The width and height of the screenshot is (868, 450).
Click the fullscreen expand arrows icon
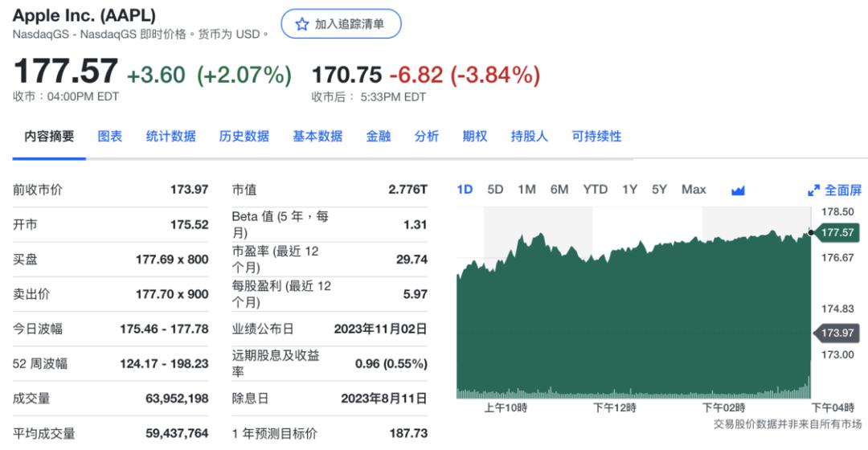click(x=813, y=190)
